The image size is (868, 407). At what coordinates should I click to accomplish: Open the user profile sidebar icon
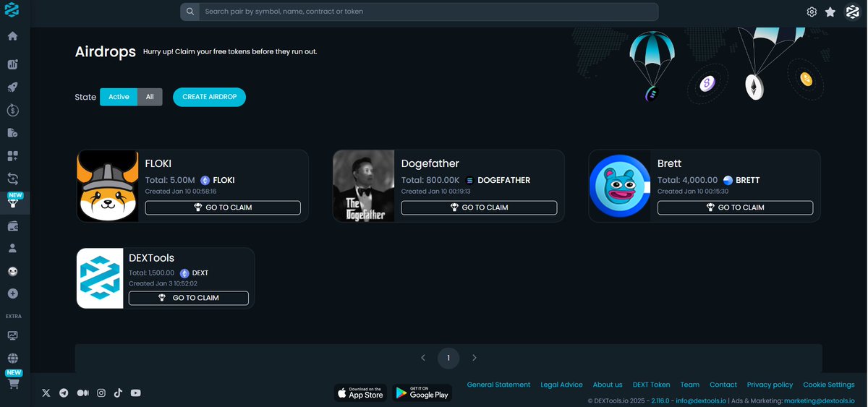(12, 248)
